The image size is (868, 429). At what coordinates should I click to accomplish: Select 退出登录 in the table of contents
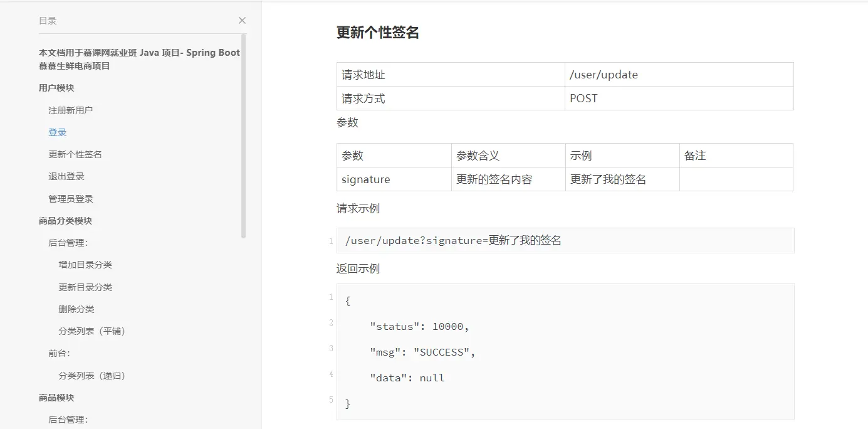coord(66,176)
